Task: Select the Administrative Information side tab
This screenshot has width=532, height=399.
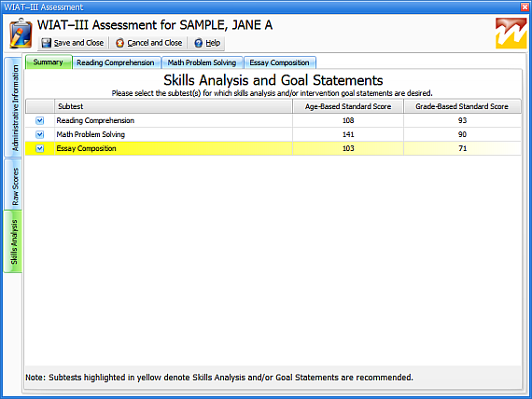Action: [x=13, y=107]
